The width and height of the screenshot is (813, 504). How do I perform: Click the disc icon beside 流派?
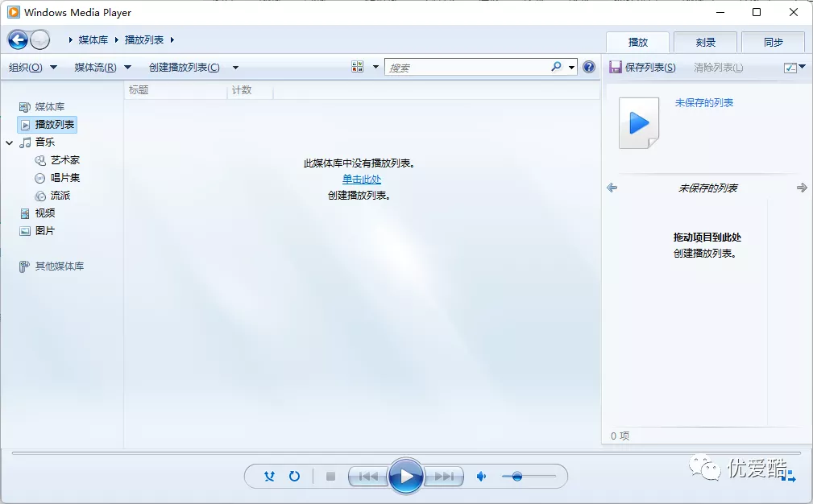click(x=40, y=196)
